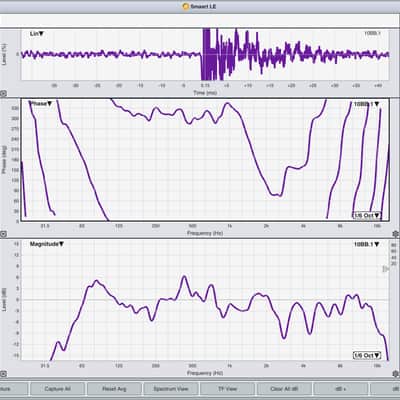Click the Capture All button
Screen dimensions: 400x400
point(57,389)
